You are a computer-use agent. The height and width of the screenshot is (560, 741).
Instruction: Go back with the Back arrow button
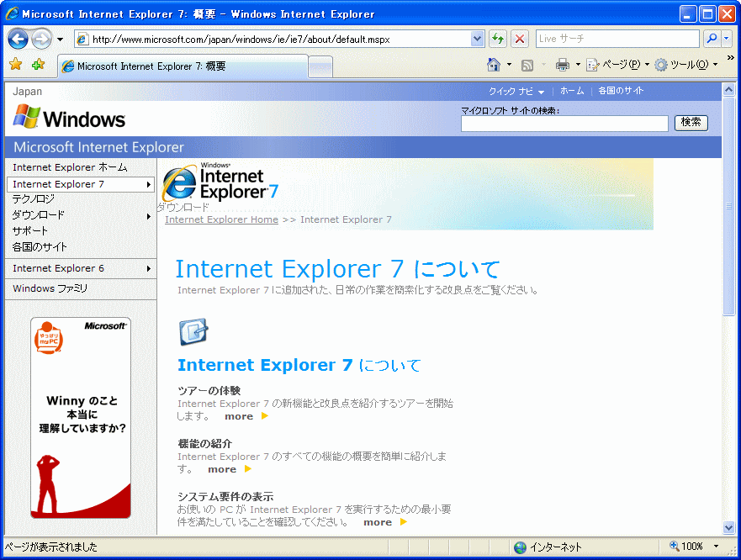click(x=18, y=40)
